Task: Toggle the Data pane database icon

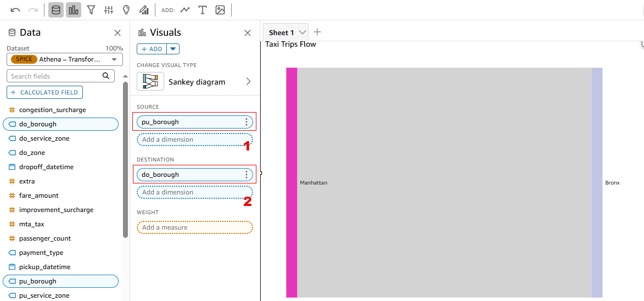Action: (x=56, y=10)
